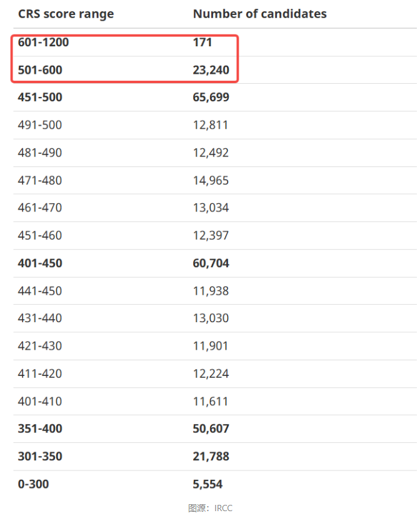Image resolution: width=420 pixels, height=513 pixels.
Task: Click the 60,704 candidates total
Action: point(211,263)
